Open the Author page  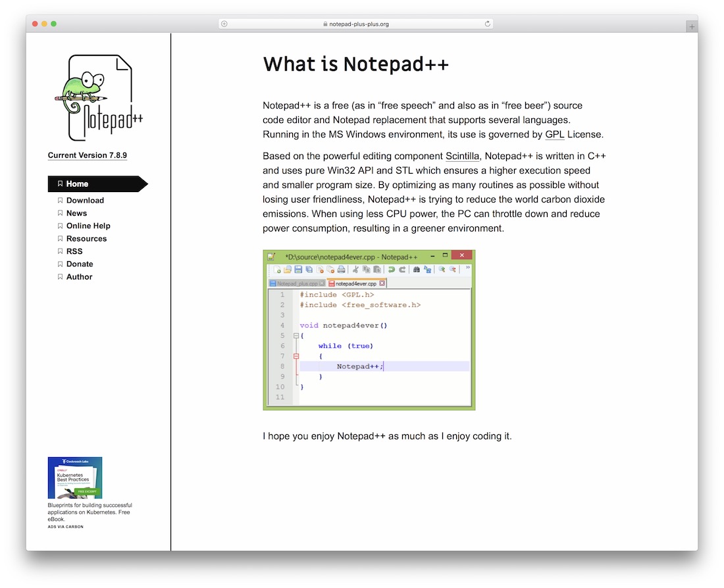click(x=79, y=277)
